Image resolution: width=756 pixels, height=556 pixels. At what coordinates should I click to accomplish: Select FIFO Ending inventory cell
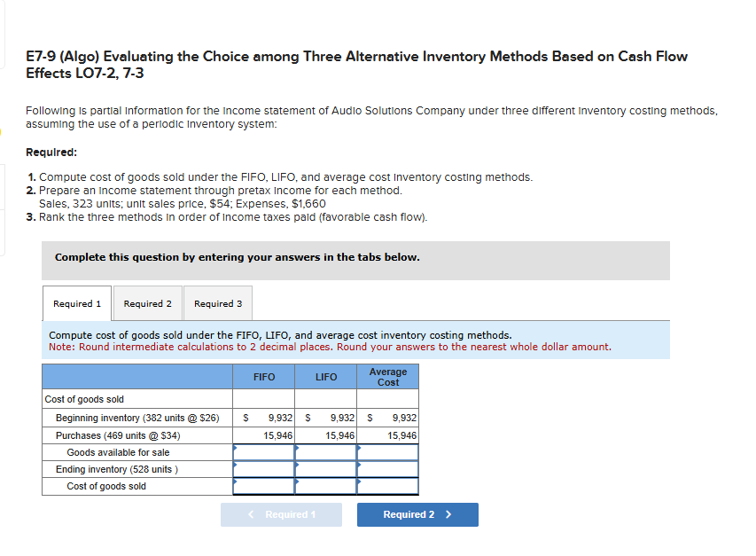pos(264,469)
